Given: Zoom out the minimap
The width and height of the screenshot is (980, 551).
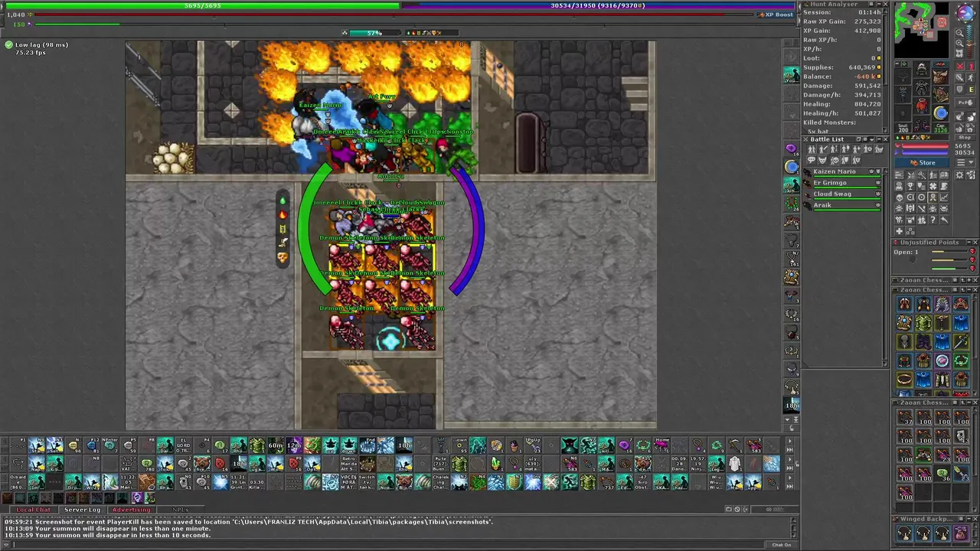Looking at the screenshot, I should 959,32.
